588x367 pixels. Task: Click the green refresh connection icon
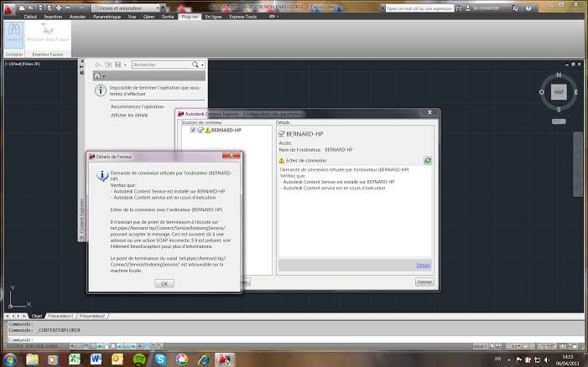(428, 160)
